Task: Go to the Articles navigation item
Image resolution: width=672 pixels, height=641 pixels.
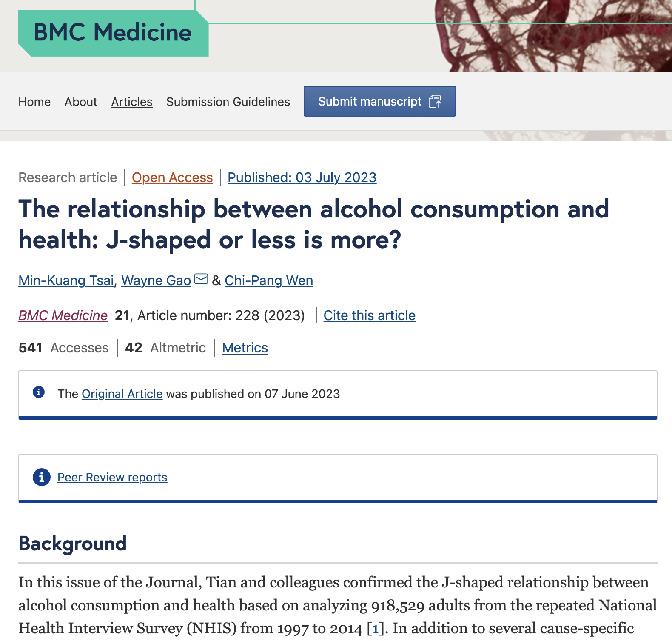Action: (132, 102)
